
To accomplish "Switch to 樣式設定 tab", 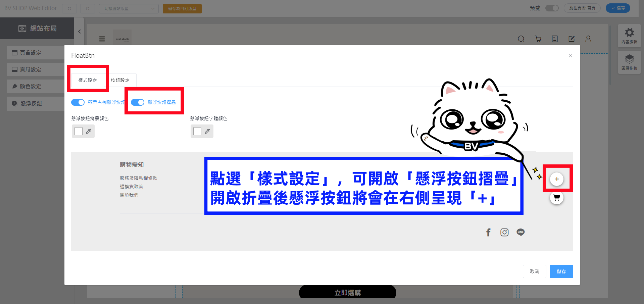I will click(x=88, y=80).
